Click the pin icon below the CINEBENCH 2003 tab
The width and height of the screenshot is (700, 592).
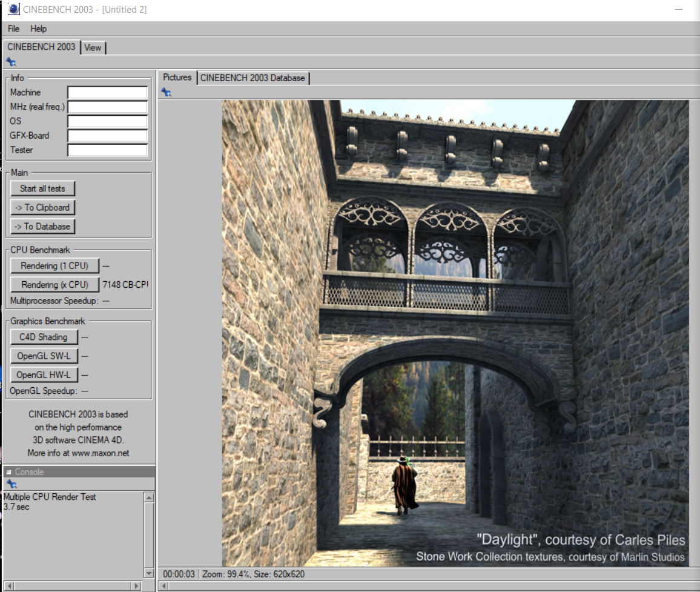coord(11,62)
